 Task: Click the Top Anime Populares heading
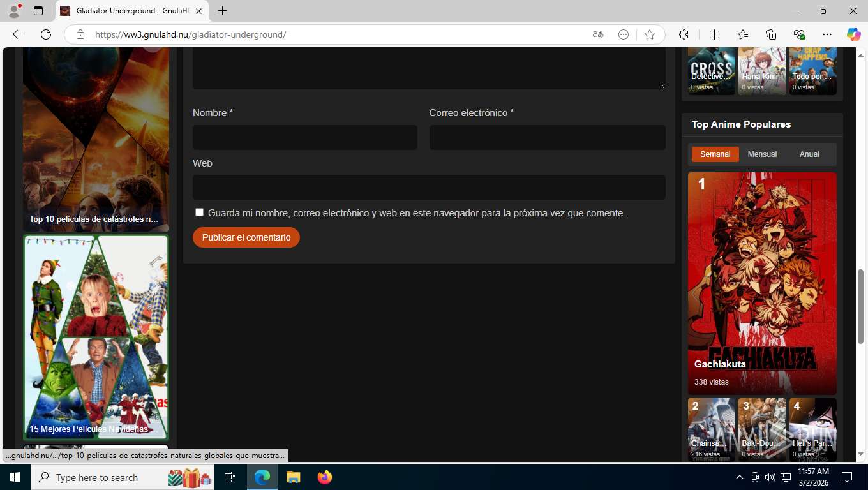coord(741,124)
